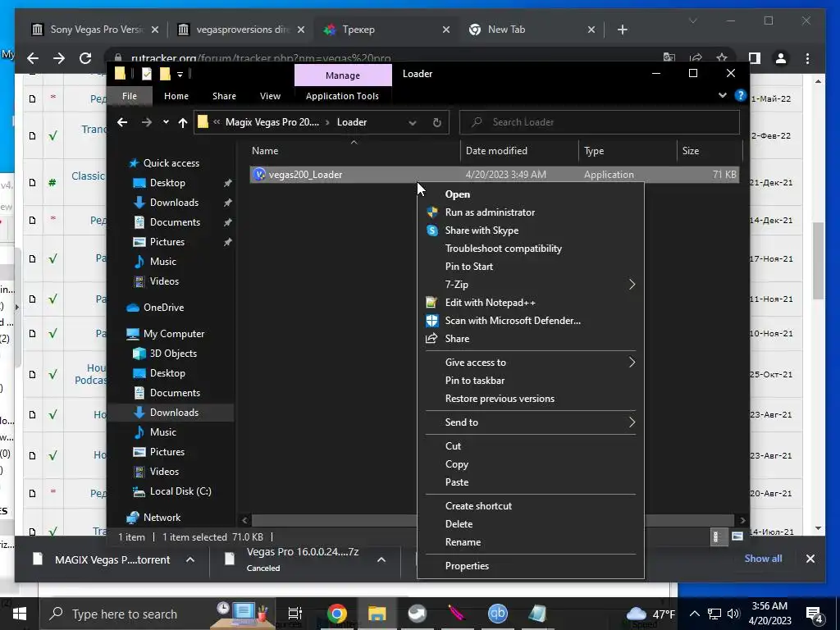The height and width of the screenshot is (630, 840).
Task: Open OneDrive in navigation pane
Action: (x=163, y=308)
